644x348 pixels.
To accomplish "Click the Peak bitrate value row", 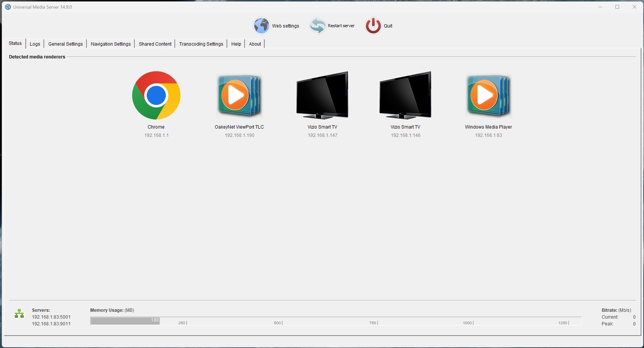I will point(619,324).
